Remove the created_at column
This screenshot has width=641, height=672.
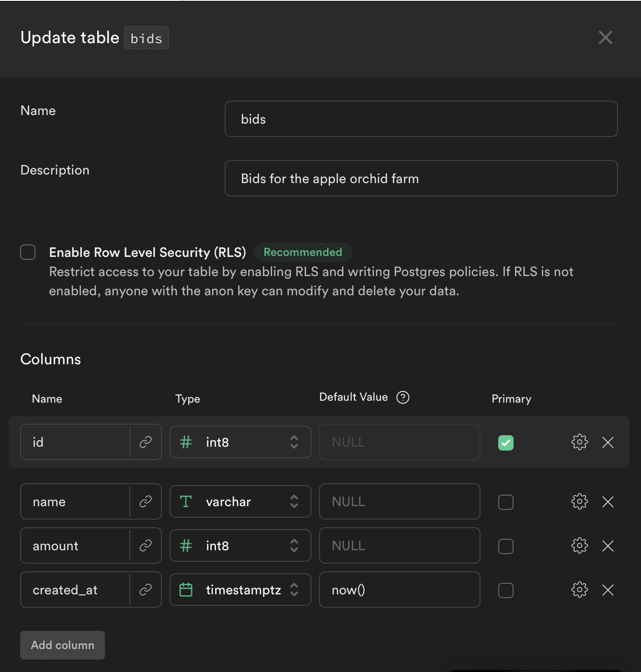coord(608,590)
